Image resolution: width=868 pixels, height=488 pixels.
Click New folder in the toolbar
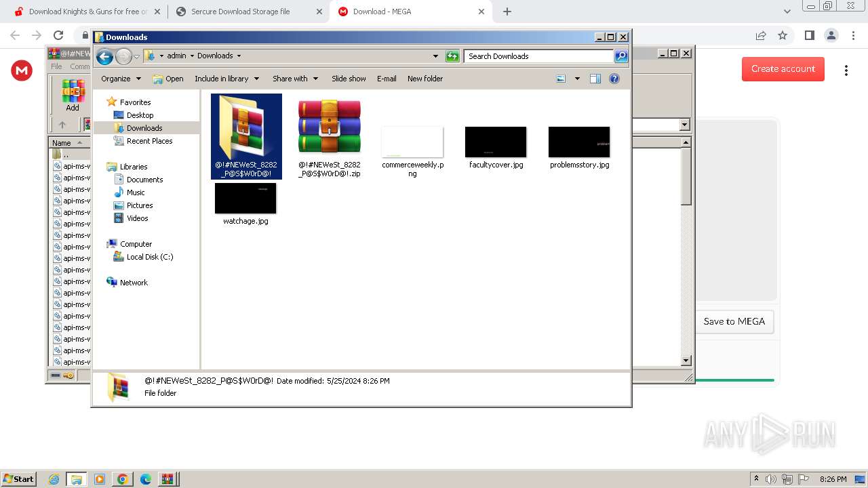(425, 79)
